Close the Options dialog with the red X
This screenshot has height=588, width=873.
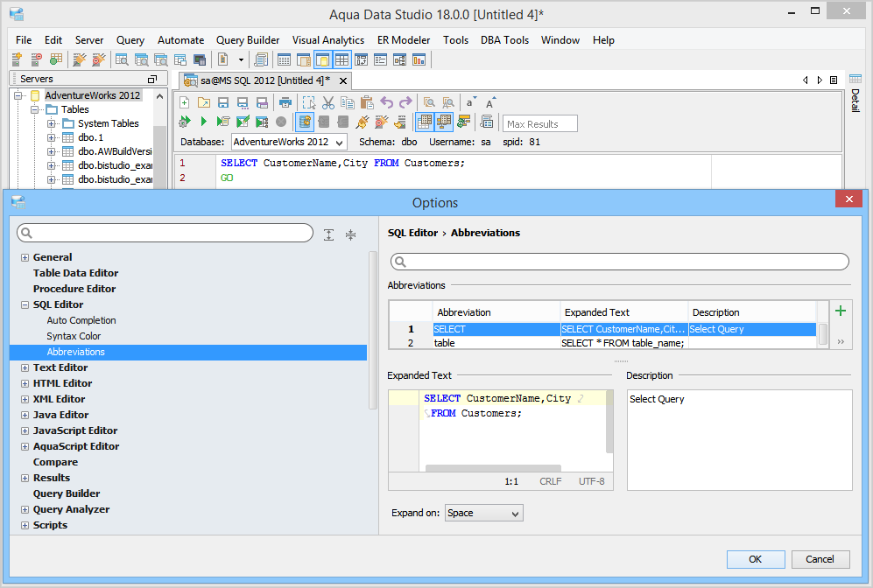tap(848, 199)
